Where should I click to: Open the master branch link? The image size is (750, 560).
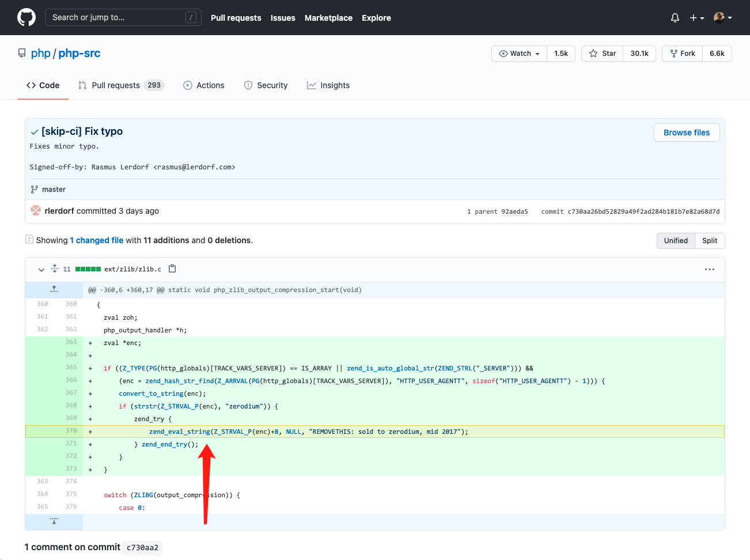(x=54, y=189)
